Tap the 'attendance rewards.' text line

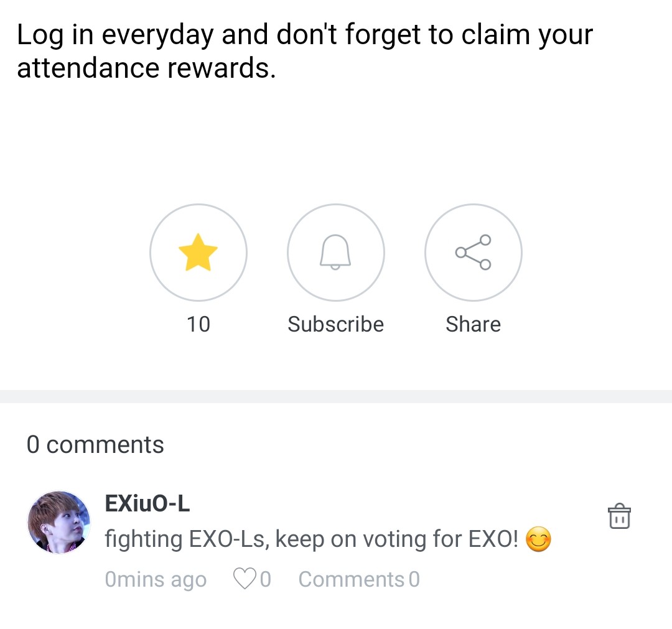tap(146, 68)
